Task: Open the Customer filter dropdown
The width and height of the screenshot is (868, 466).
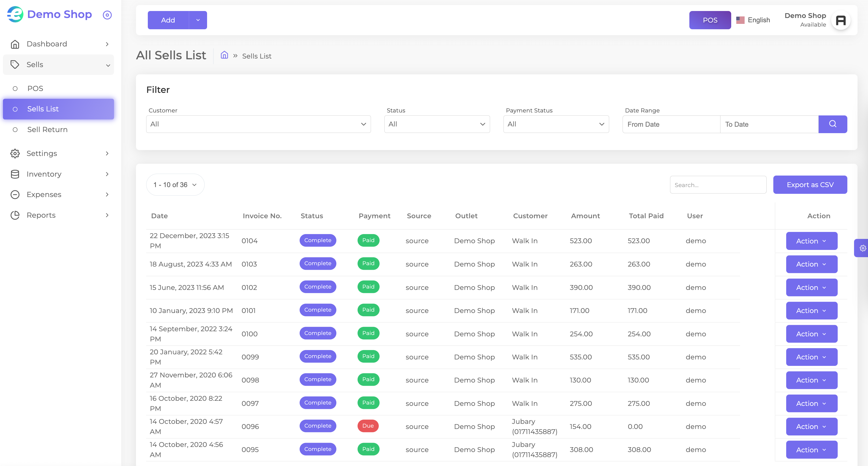Action: (259, 124)
